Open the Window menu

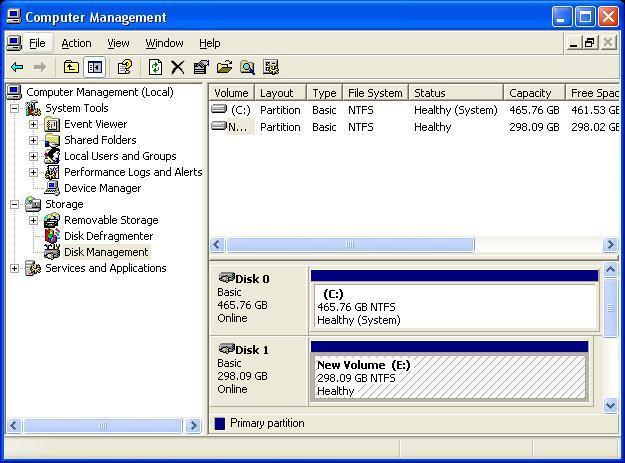[164, 43]
